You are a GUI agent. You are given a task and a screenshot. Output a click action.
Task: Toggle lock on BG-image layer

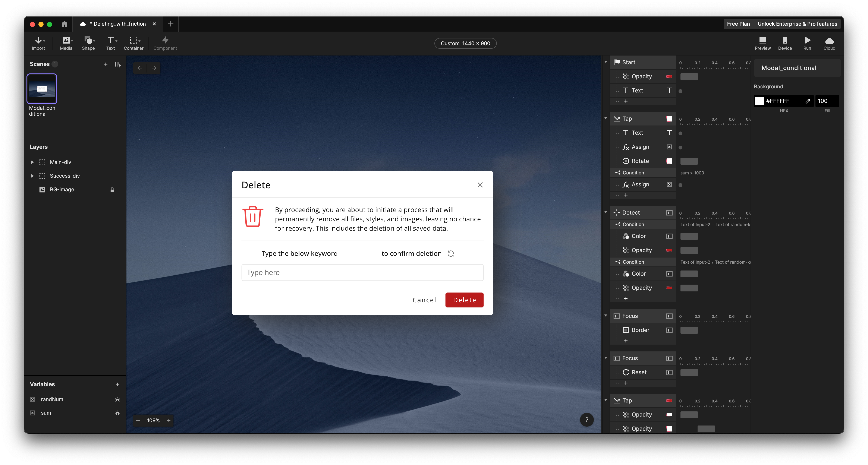(x=112, y=190)
